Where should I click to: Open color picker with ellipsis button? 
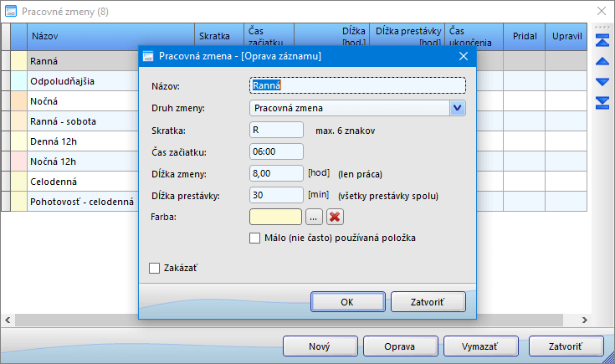coord(314,217)
